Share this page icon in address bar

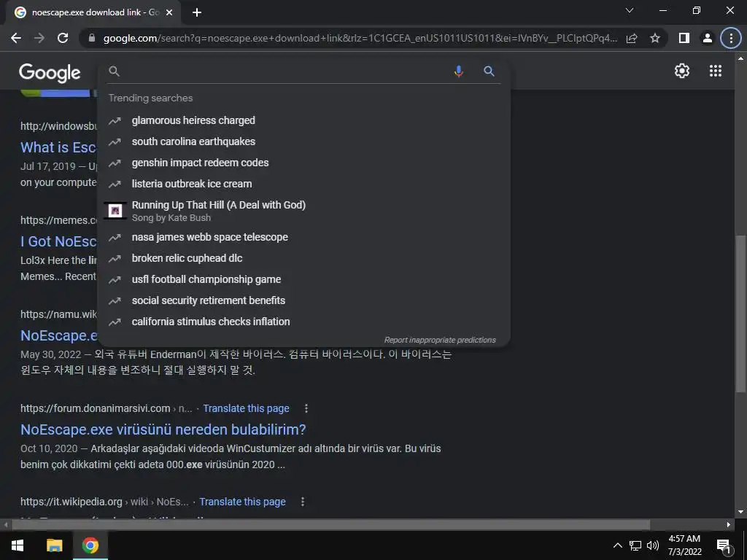click(x=632, y=38)
